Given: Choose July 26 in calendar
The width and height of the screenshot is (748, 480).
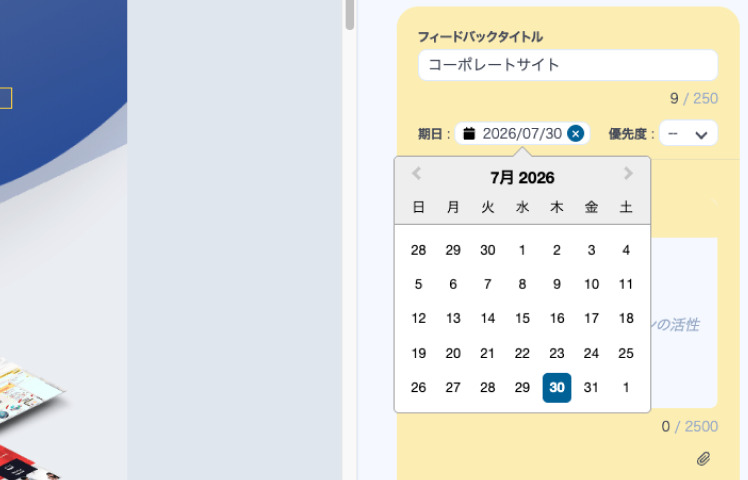Looking at the screenshot, I should coord(418,387).
